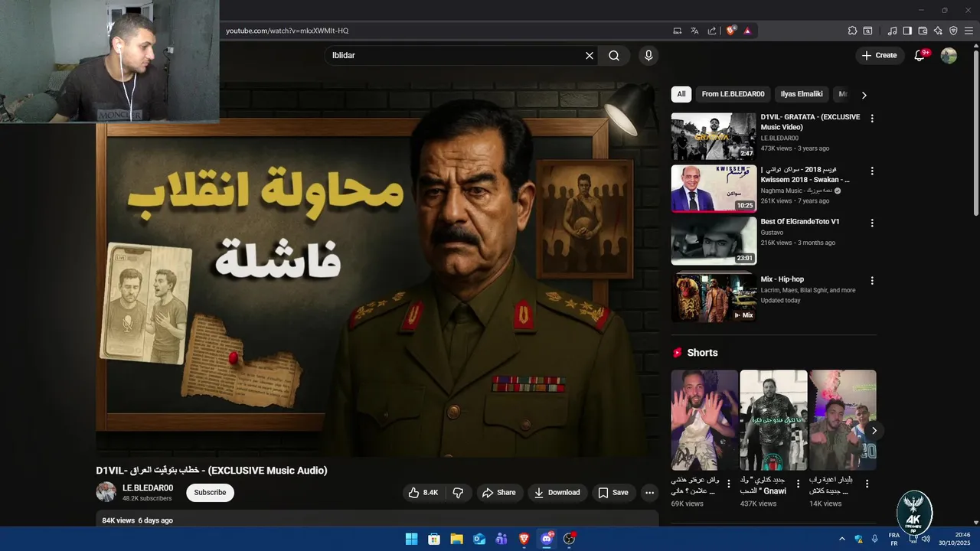Click the Download button

coord(557,493)
